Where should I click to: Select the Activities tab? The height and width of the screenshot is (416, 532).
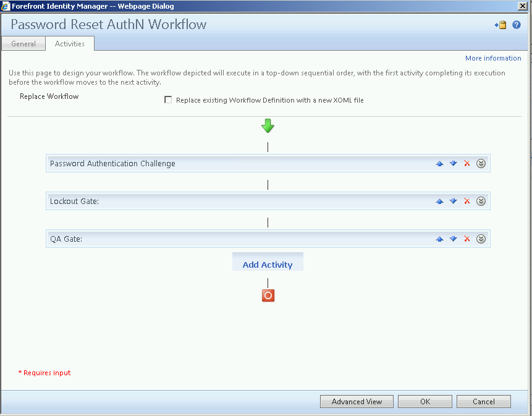pos(70,43)
